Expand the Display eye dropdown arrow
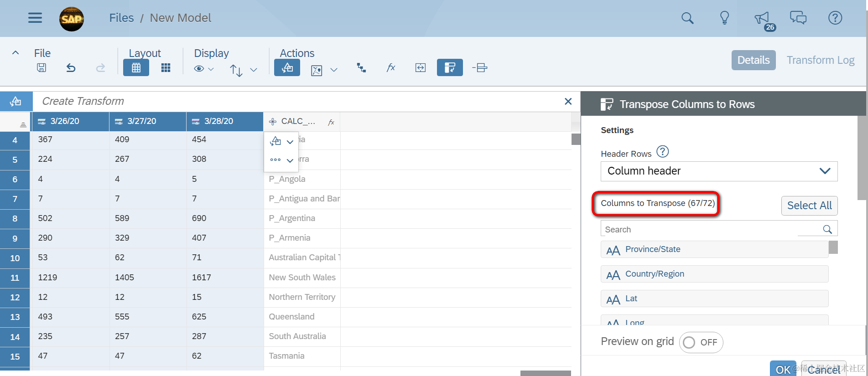868x376 pixels. [x=211, y=69]
